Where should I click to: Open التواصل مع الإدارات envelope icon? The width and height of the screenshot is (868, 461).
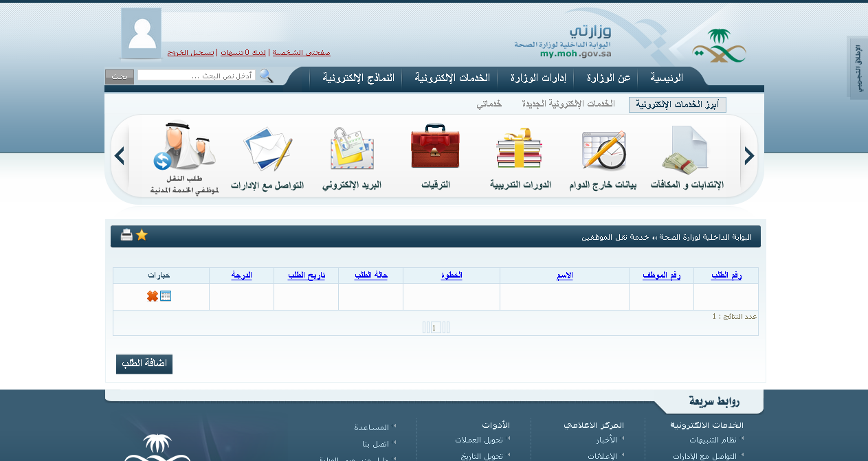(x=267, y=149)
